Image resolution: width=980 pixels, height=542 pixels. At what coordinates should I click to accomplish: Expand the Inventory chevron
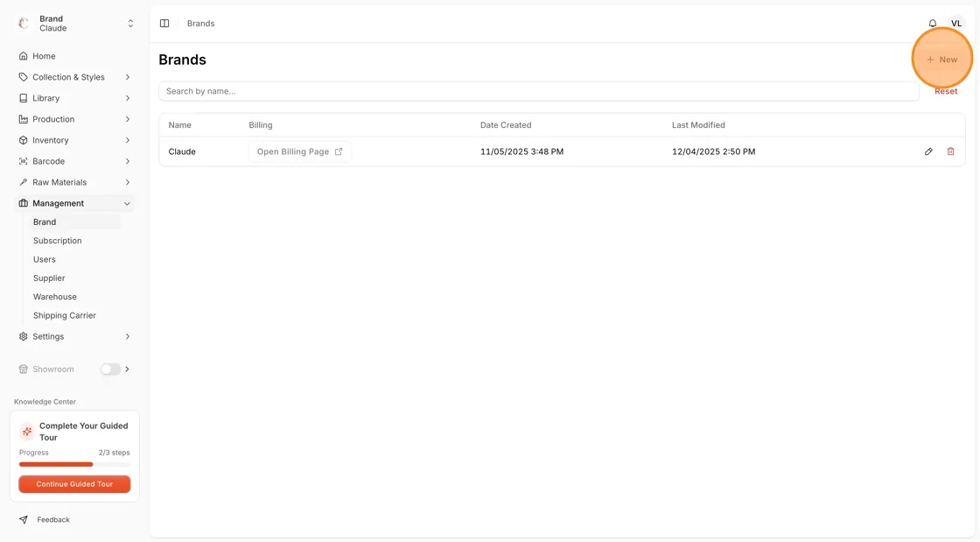[x=128, y=140]
